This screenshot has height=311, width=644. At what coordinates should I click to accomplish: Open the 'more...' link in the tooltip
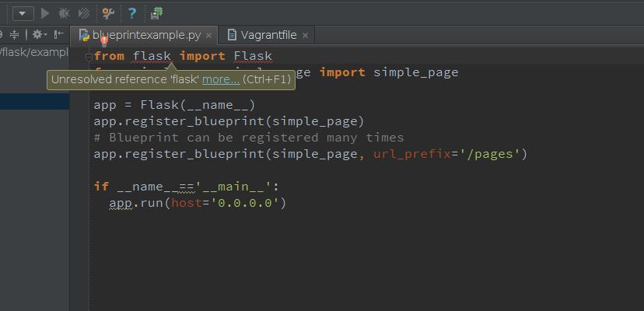click(221, 80)
